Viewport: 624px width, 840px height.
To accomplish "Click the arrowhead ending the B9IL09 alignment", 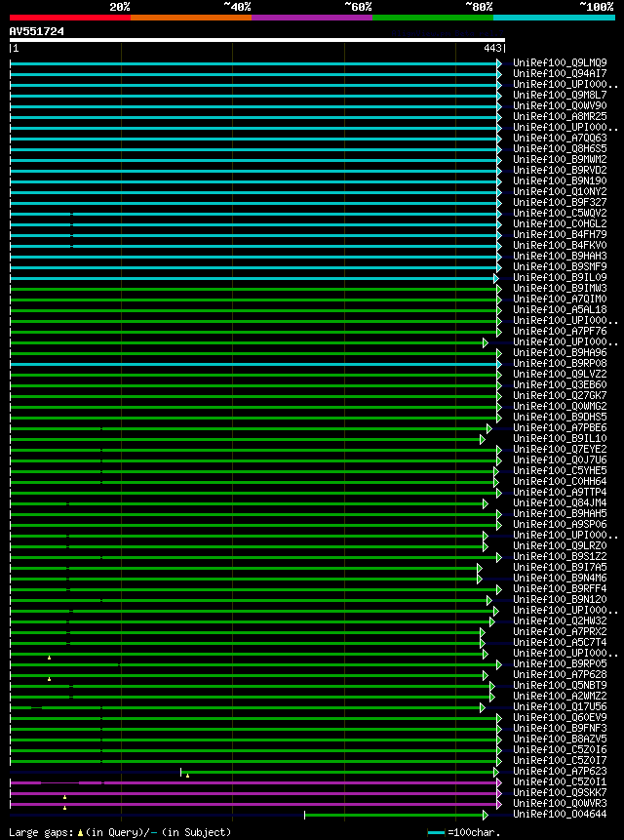I will pyautogui.click(x=496, y=278).
